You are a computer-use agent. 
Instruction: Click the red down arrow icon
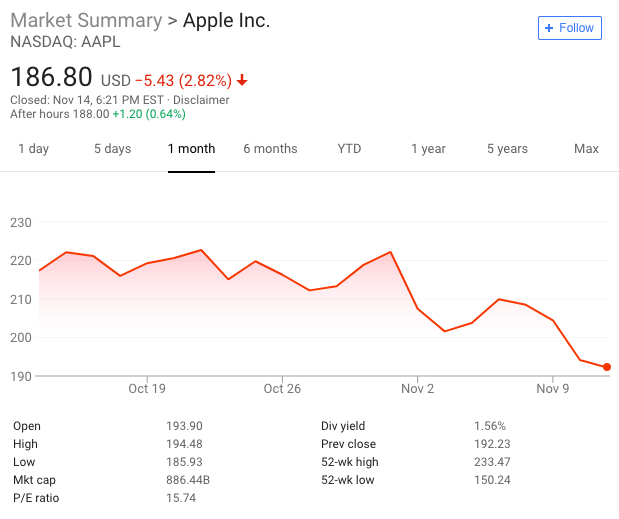(x=243, y=80)
